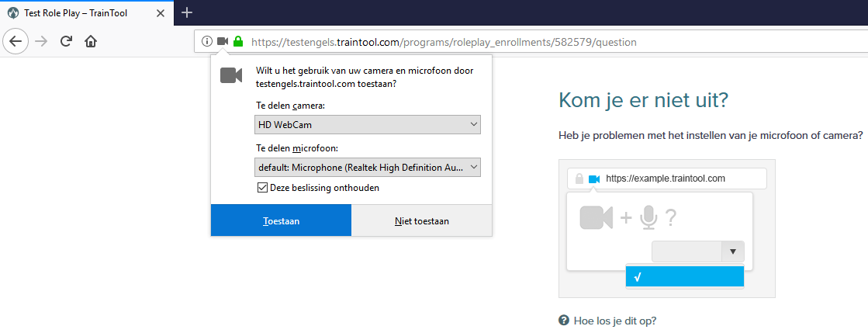This screenshot has width=868, height=333.
Task: Select the blue checkmark option in illustration
Action: click(685, 276)
